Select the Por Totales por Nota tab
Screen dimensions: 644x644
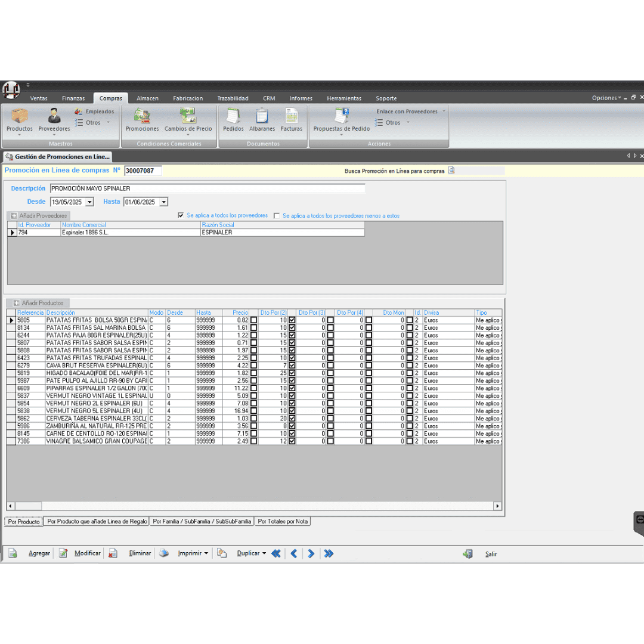coord(283,521)
